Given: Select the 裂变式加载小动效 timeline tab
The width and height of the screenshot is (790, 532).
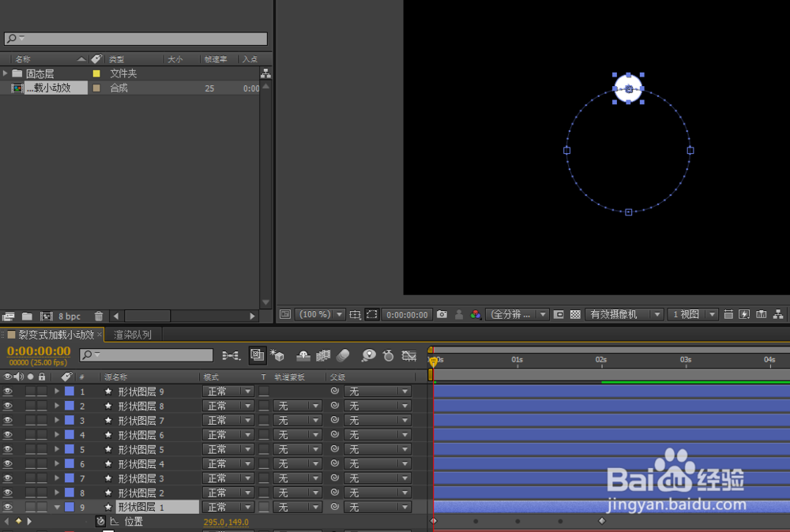Looking at the screenshot, I should tap(56, 335).
